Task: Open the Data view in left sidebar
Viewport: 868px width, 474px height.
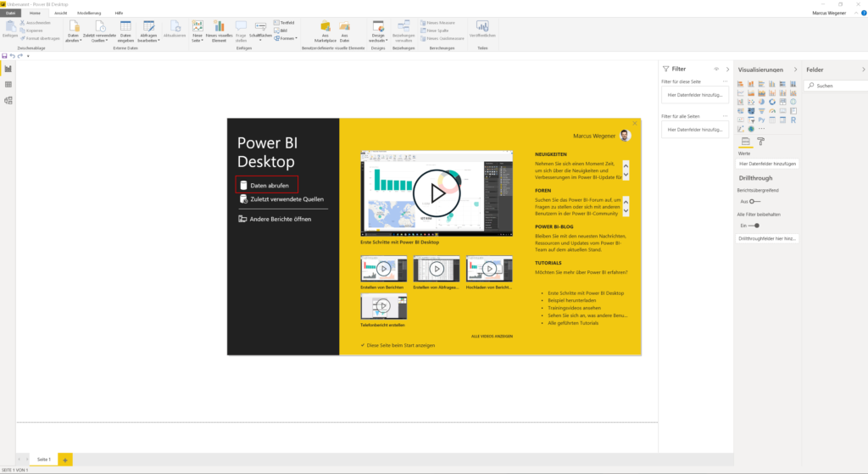Action: click(8, 85)
